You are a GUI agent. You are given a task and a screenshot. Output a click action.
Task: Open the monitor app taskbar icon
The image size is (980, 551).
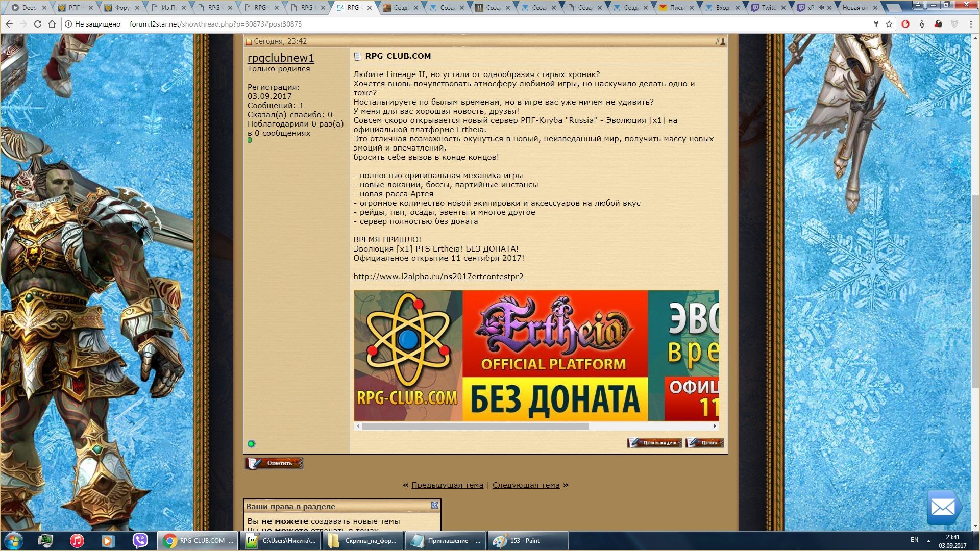point(45,541)
